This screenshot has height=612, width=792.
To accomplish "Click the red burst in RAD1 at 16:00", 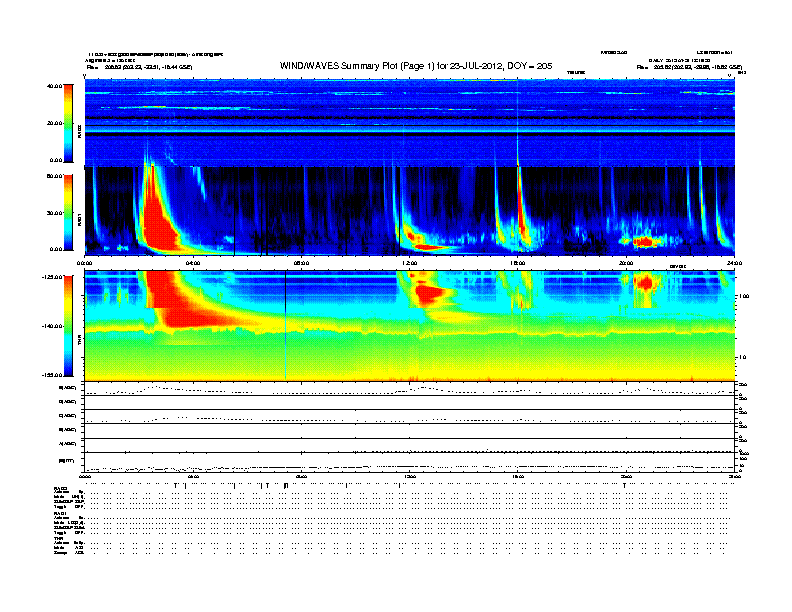I will click(521, 202).
